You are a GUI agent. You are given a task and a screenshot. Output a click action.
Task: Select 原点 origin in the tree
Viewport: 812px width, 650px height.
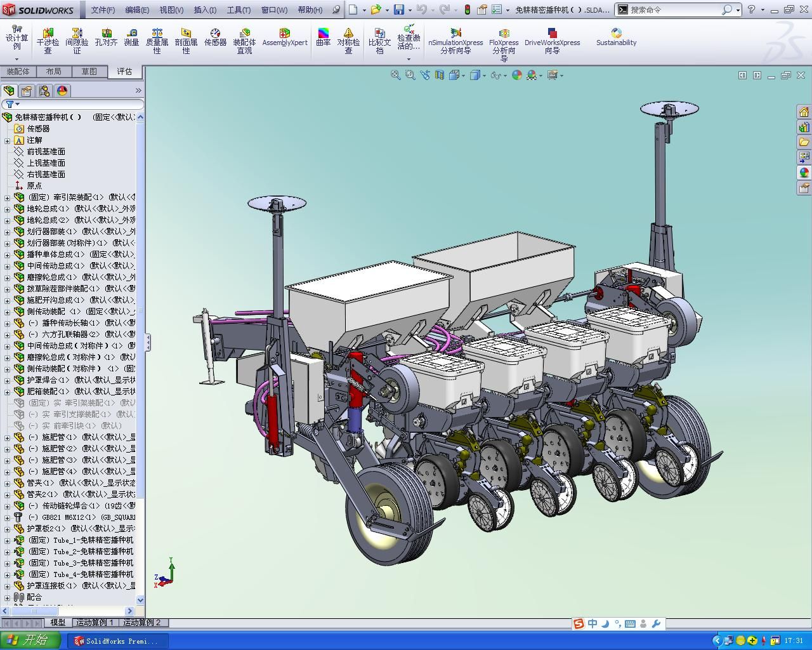[34, 186]
